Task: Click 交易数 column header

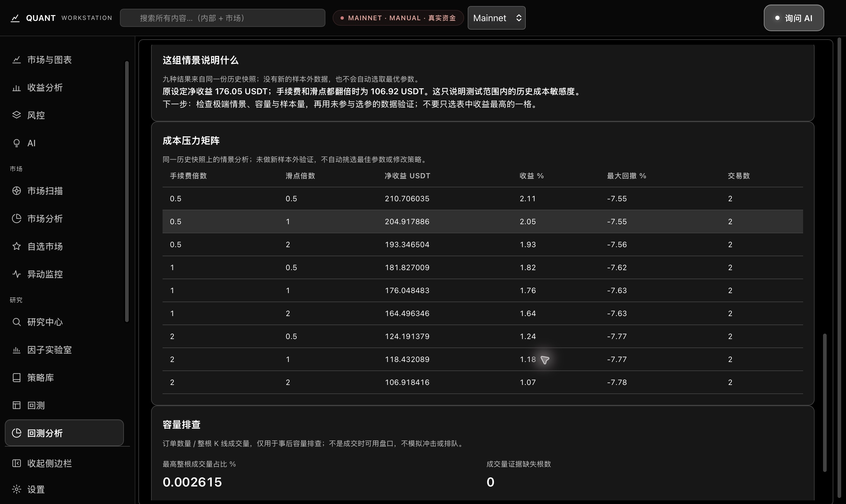Action: click(x=739, y=176)
